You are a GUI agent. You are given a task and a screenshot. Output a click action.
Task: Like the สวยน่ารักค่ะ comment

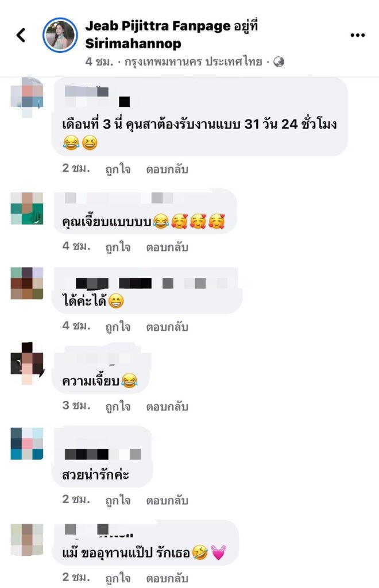118,501
